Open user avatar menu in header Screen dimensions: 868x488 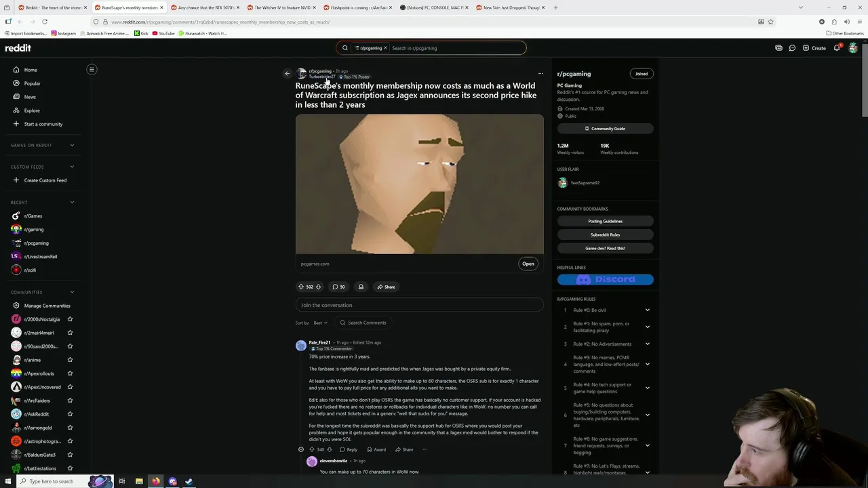[853, 48]
